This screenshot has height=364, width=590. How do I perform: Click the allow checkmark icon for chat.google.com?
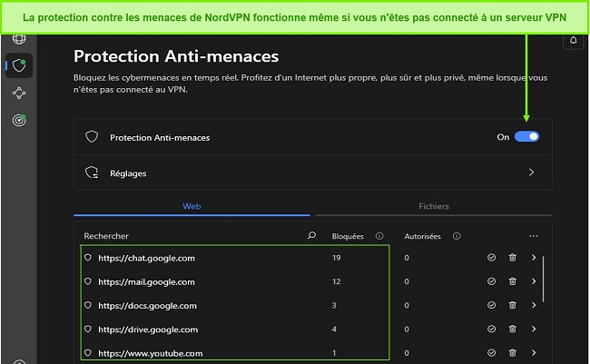coord(491,258)
